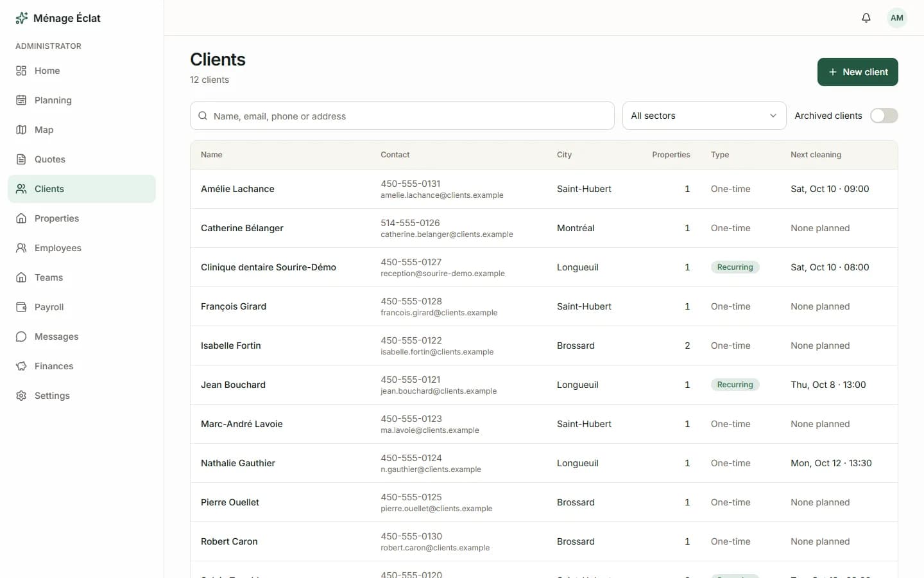
Task: Click the Quotes document icon
Action: 21,159
